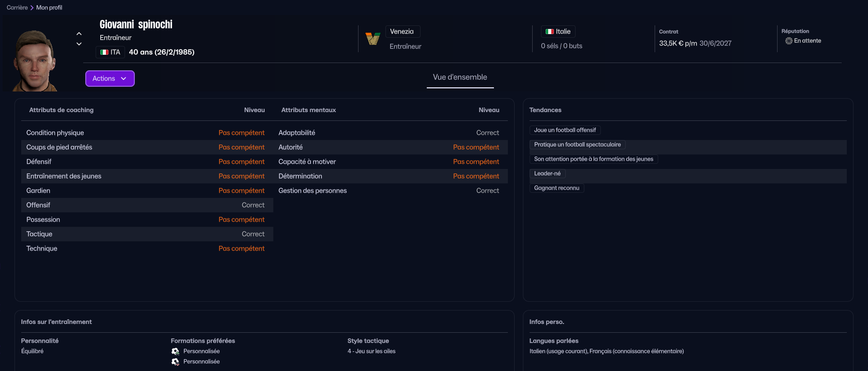Click the Italian flag next to ITA
The image size is (868, 371).
[x=104, y=52]
